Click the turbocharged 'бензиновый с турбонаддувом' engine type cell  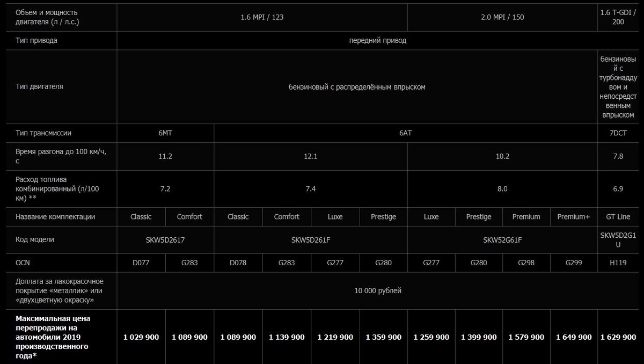[618, 87]
